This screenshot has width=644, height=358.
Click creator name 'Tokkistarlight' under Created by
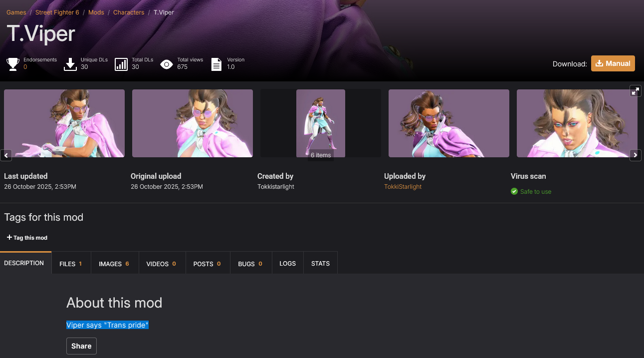click(276, 187)
